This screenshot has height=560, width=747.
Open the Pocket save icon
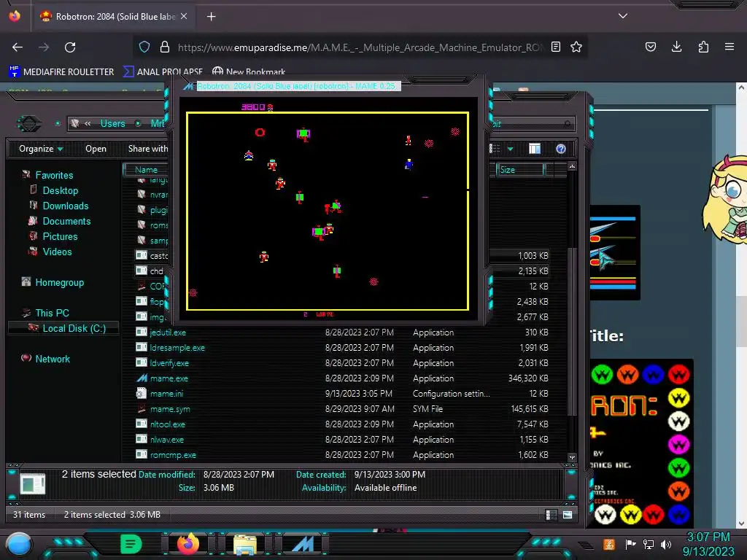point(651,47)
